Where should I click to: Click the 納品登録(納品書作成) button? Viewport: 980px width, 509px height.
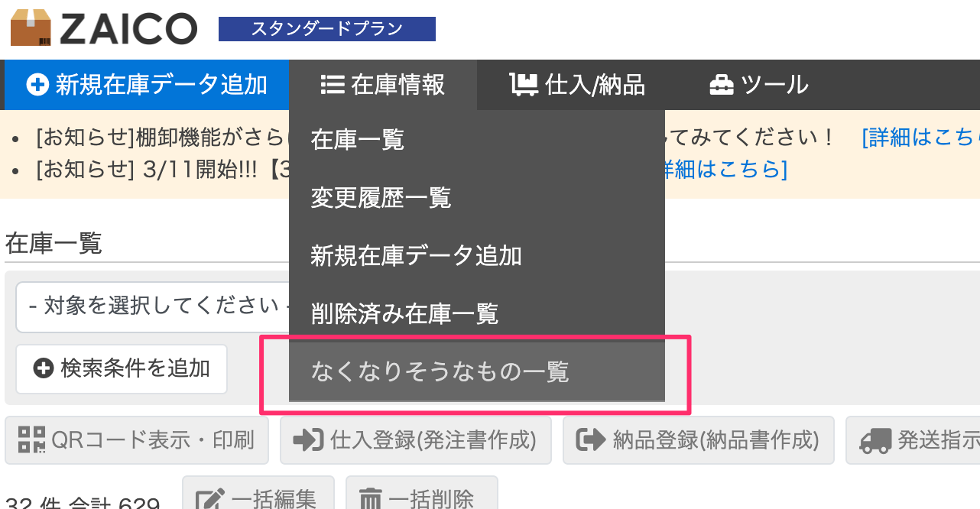[x=699, y=440]
